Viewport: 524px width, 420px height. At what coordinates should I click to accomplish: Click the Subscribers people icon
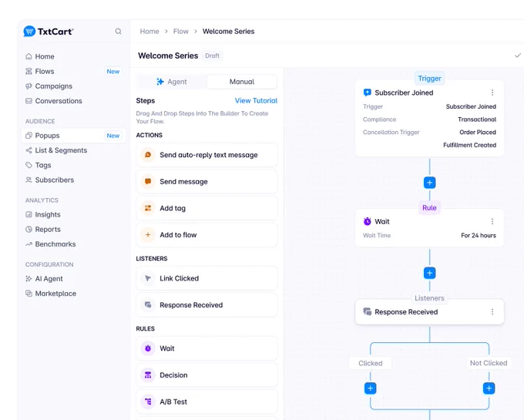click(29, 180)
